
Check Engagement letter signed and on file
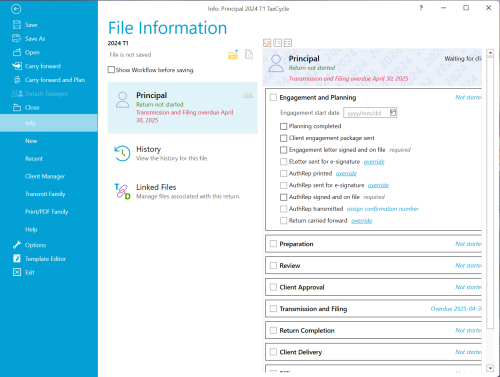(283, 150)
